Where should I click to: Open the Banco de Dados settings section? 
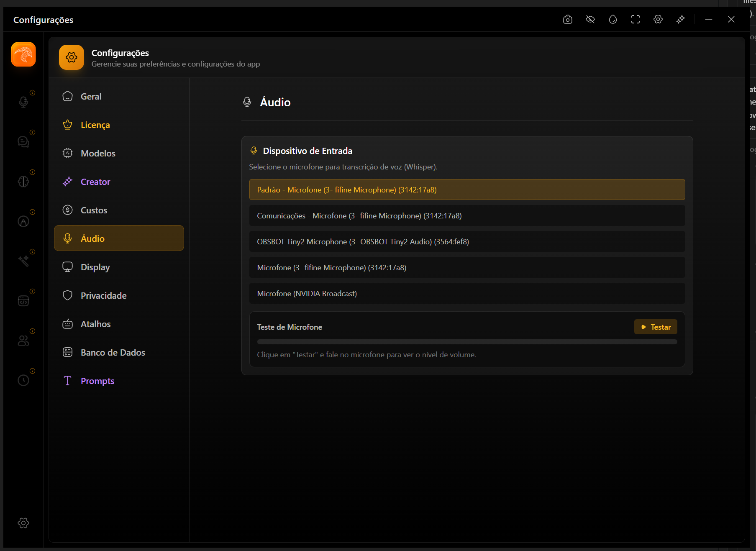(x=119, y=352)
